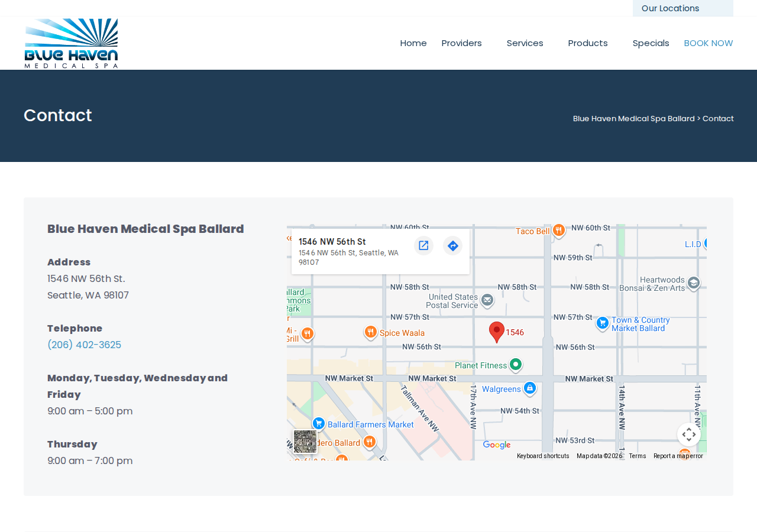Image resolution: width=757 pixels, height=532 pixels.
Task: Click the 'Seattle, WA 98107' address line
Action: tap(88, 295)
